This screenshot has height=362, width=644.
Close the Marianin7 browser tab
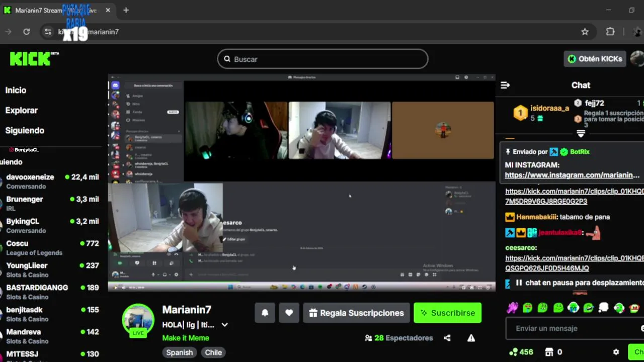108,10
